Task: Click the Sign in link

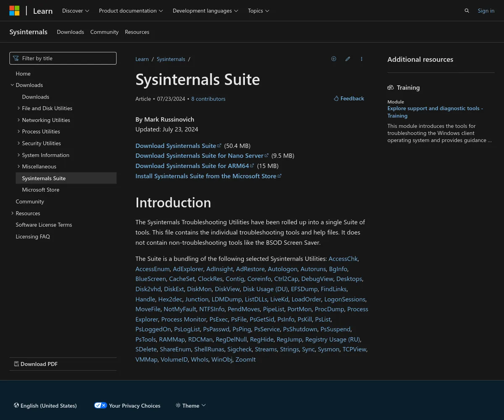Action: click(x=486, y=11)
